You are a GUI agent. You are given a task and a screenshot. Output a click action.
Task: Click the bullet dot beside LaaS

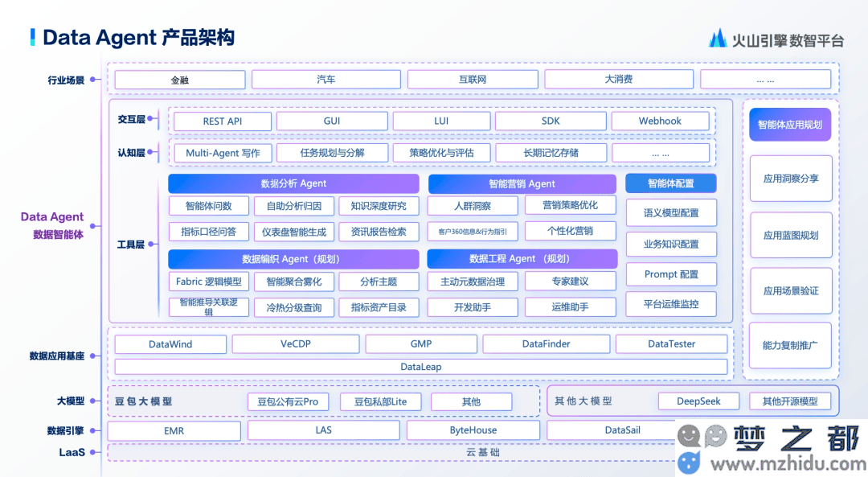[x=93, y=453]
